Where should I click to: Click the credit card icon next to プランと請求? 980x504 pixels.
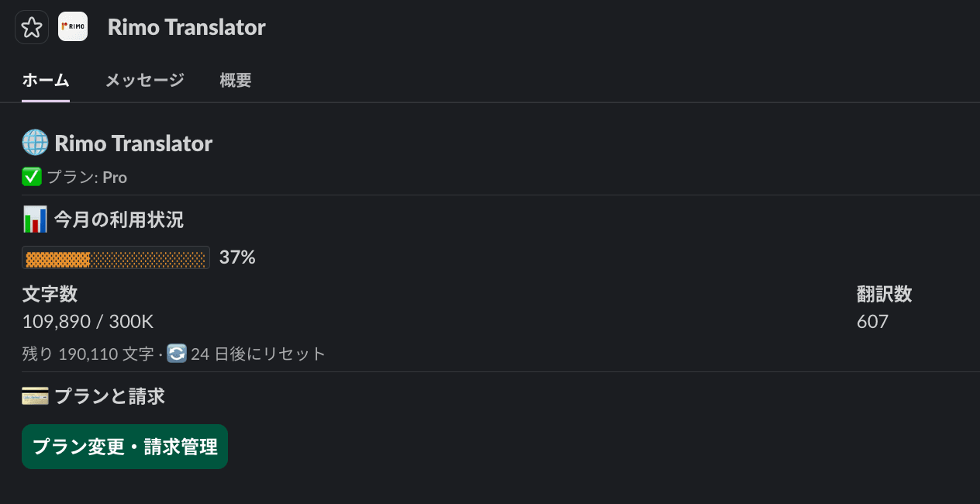33,395
